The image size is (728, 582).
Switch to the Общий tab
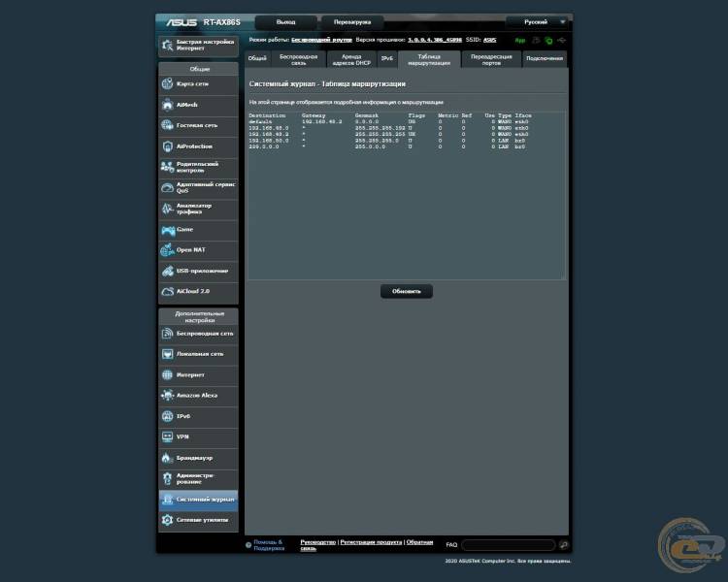pyautogui.click(x=257, y=59)
